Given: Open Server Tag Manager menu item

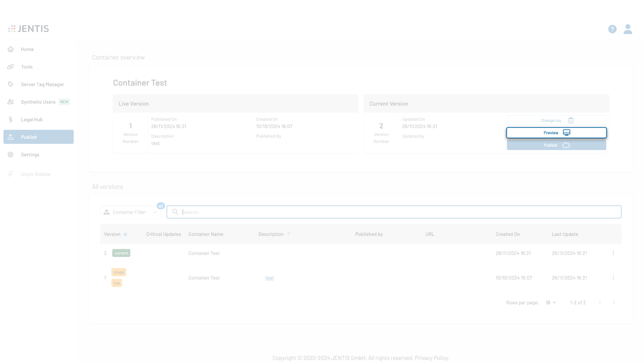Looking at the screenshot, I should pos(42,84).
